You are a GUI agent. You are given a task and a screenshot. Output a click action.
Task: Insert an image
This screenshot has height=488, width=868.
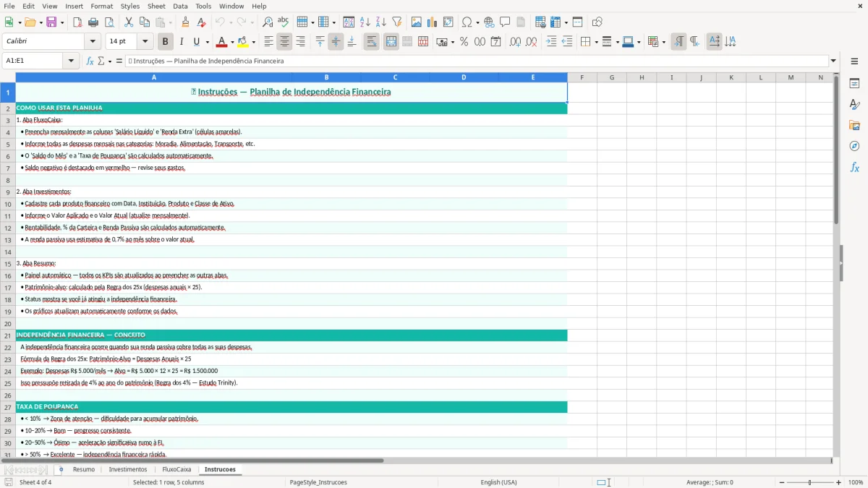tap(417, 22)
